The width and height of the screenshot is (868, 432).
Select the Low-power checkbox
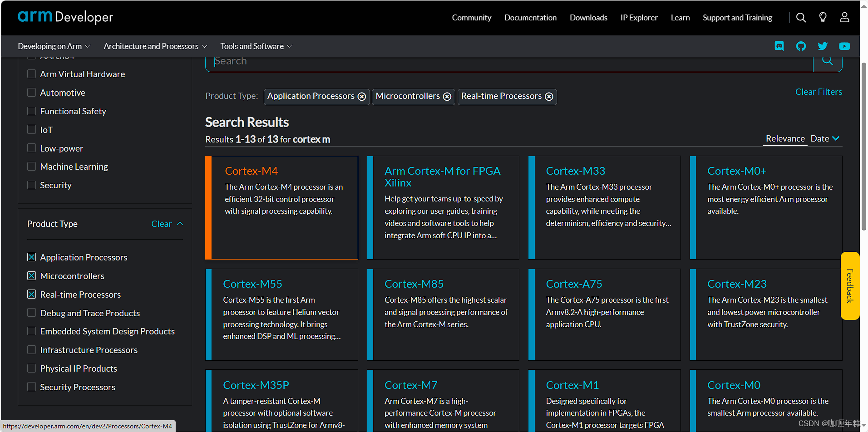pyautogui.click(x=31, y=148)
